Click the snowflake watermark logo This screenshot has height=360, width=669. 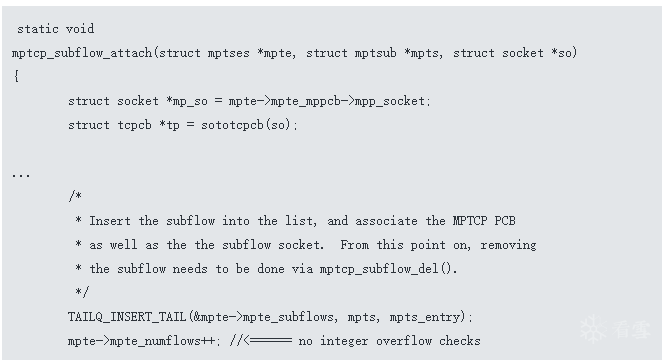coord(593,328)
